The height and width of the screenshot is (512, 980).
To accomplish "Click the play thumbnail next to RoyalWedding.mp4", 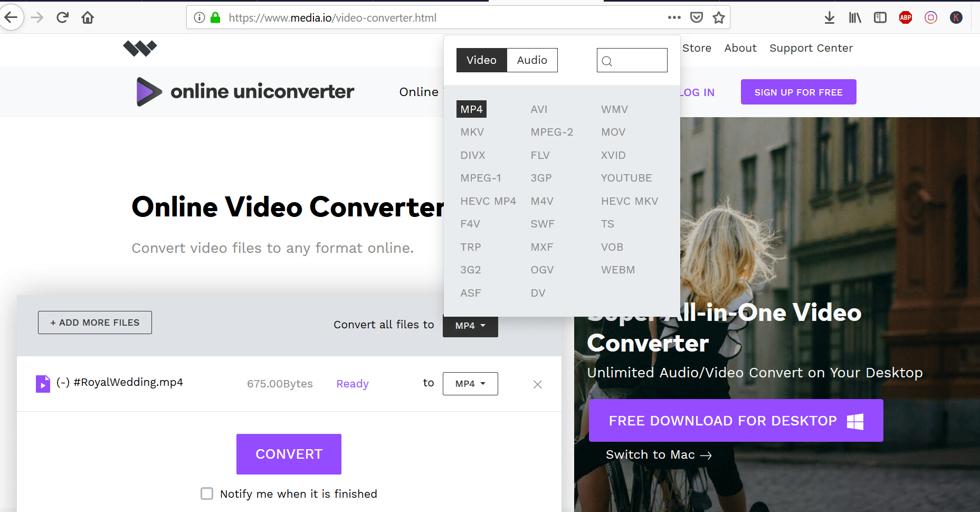I will (x=43, y=384).
